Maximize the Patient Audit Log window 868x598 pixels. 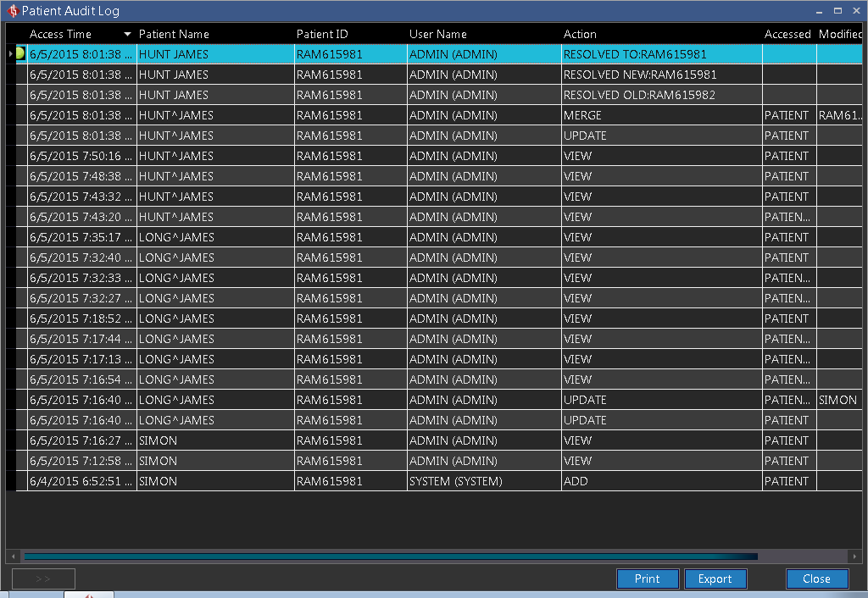click(837, 11)
